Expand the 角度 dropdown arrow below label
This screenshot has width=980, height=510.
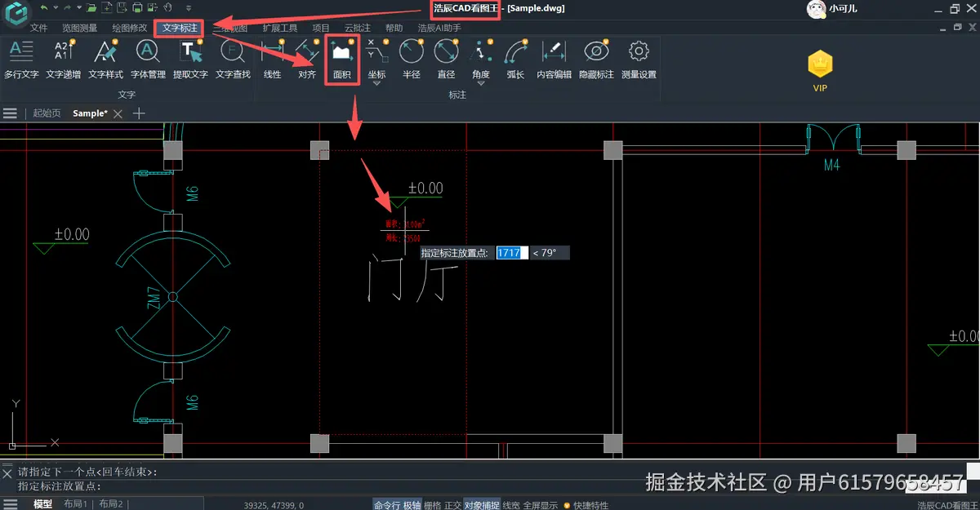pos(481,83)
